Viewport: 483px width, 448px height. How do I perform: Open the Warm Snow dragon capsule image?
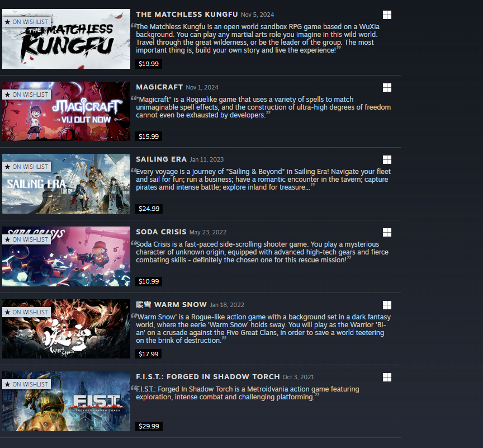66,329
